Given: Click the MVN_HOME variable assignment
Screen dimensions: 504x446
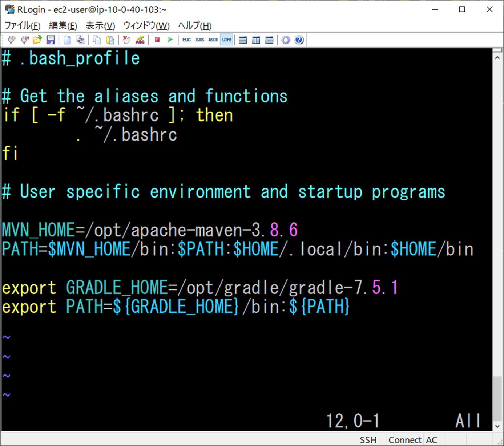Looking at the screenshot, I should pyautogui.click(x=150, y=230).
